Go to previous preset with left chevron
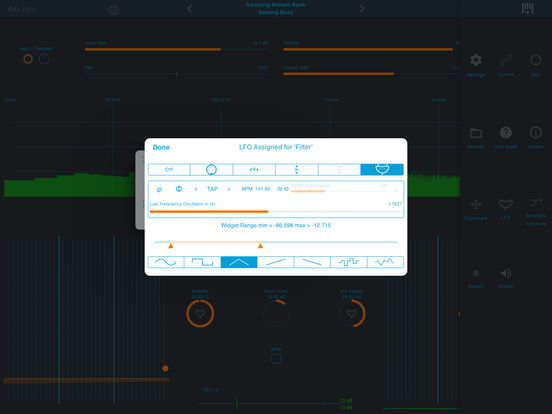This screenshot has height=414, width=552. (x=190, y=8)
